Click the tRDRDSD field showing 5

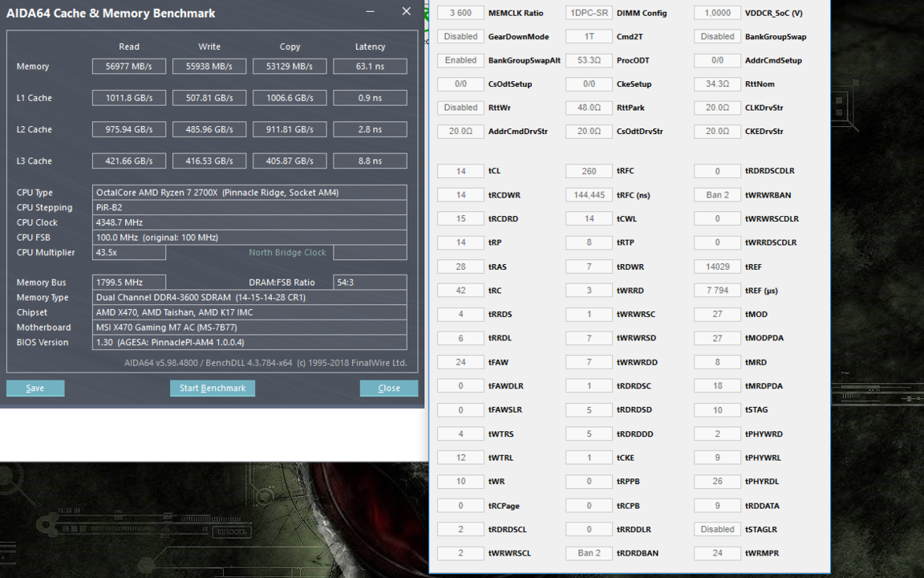point(590,410)
